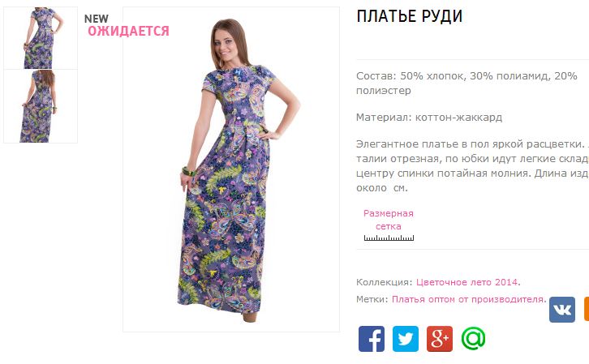Image resolution: width=589 pixels, height=364 pixels.
Task: Click the Коллекция label text
Action: pyautogui.click(x=385, y=282)
